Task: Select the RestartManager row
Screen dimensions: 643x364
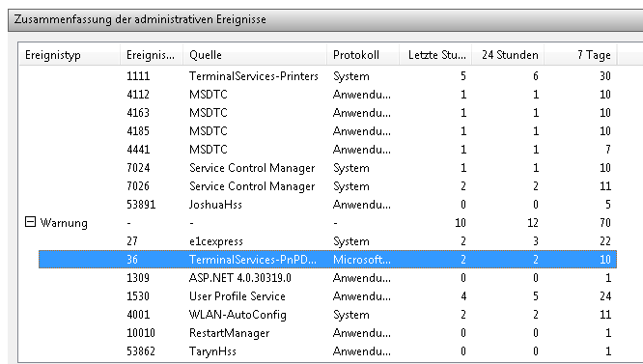Action: (327, 333)
